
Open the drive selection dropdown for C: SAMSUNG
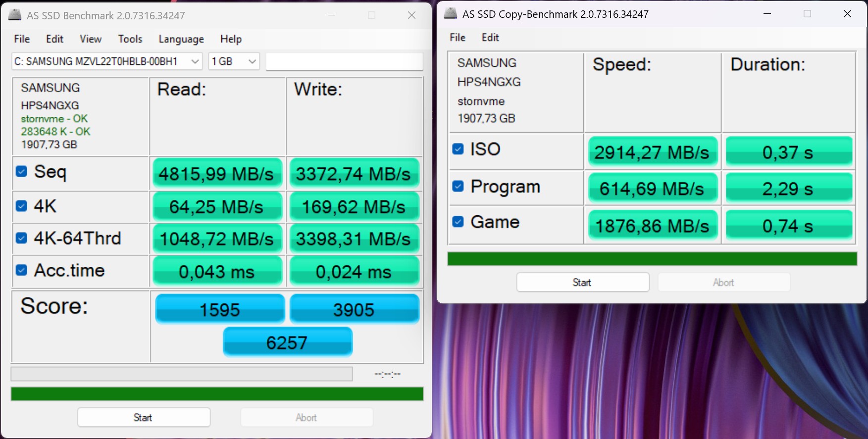107,61
